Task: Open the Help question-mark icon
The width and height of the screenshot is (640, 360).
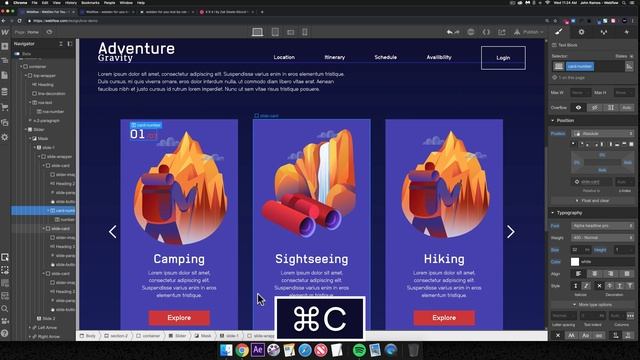Action: click(5, 333)
